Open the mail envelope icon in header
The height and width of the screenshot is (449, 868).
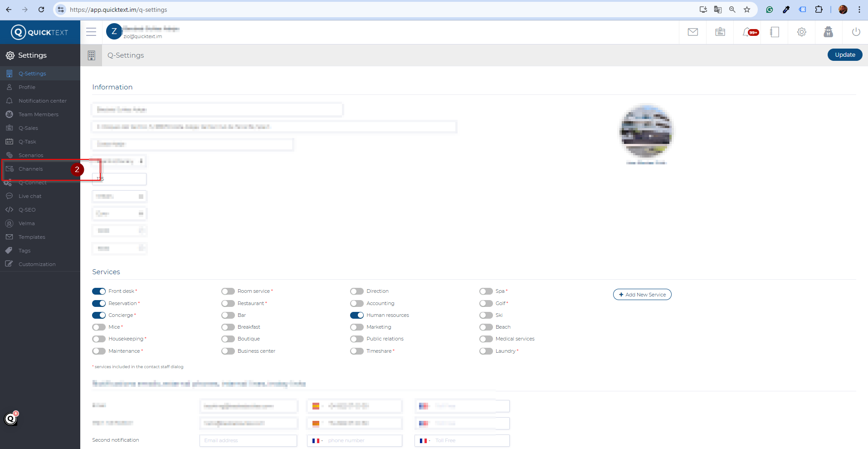pos(692,32)
